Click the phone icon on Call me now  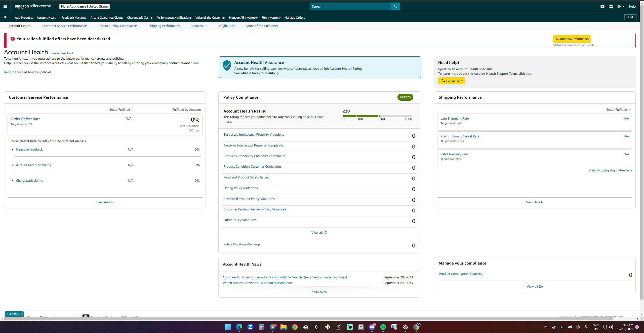coord(443,81)
